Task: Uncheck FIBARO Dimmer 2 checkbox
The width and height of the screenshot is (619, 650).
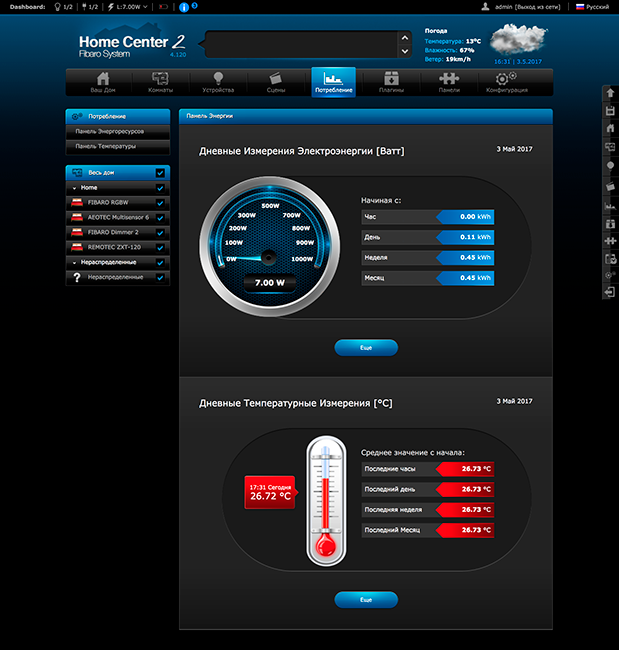Action: point(160,233)
